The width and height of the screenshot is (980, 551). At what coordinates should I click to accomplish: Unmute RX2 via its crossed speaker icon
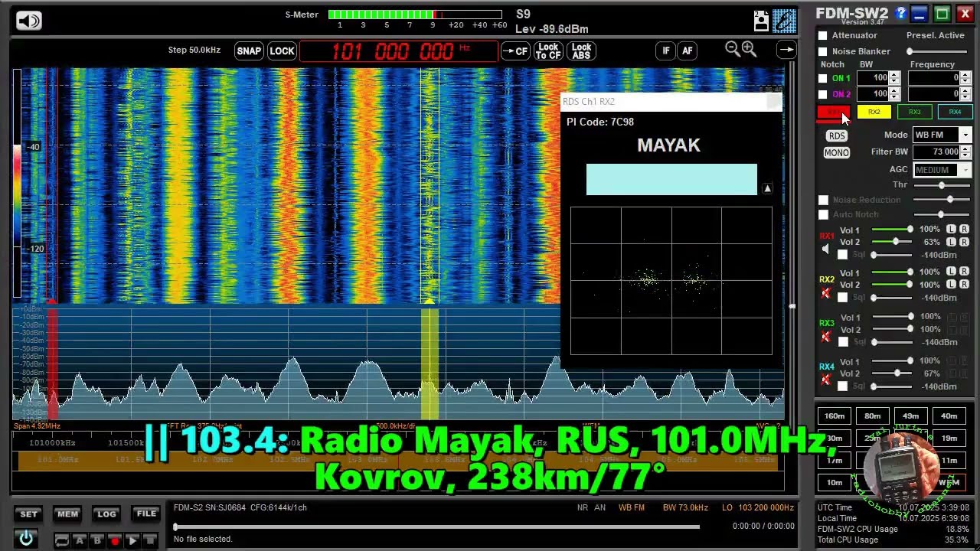coord(825,292)
